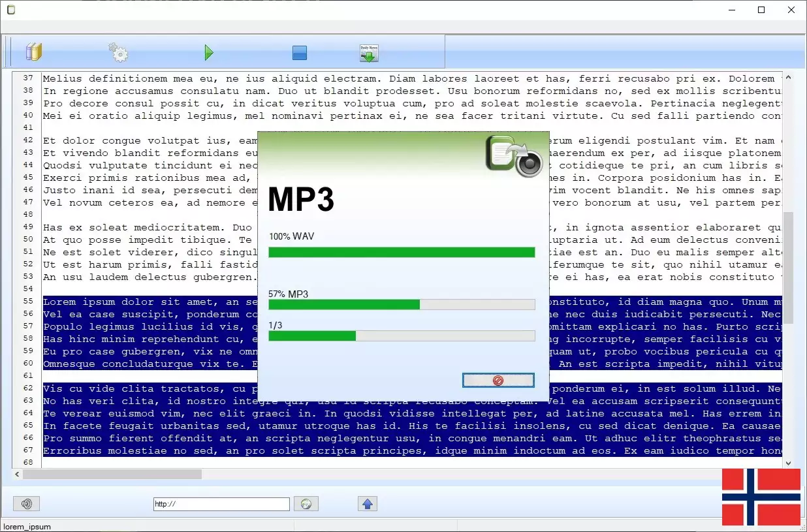This screenshot has width=807, height=532.
Task: Click the speaker icon button
Action: click(x=27, y=504)
